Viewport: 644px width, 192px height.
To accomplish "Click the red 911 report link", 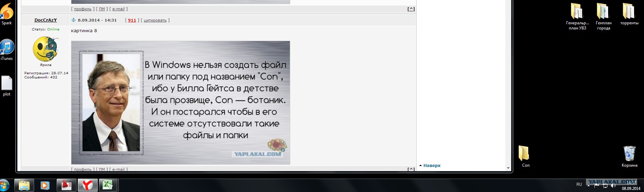I will 132,20.
